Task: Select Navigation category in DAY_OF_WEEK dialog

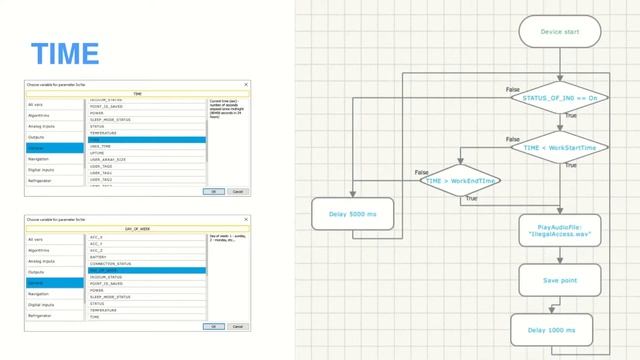Action: 55,294
